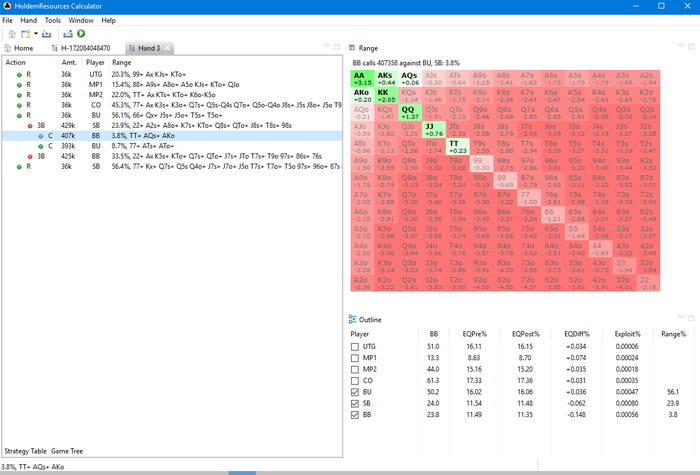Screen dimensions: 700x475
Task: Click red dot on BB 425k 3-bet row
Action: [30, 157]
